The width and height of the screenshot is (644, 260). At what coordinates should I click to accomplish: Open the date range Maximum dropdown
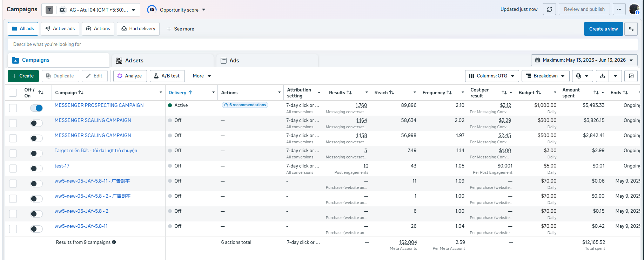[584, 60]
